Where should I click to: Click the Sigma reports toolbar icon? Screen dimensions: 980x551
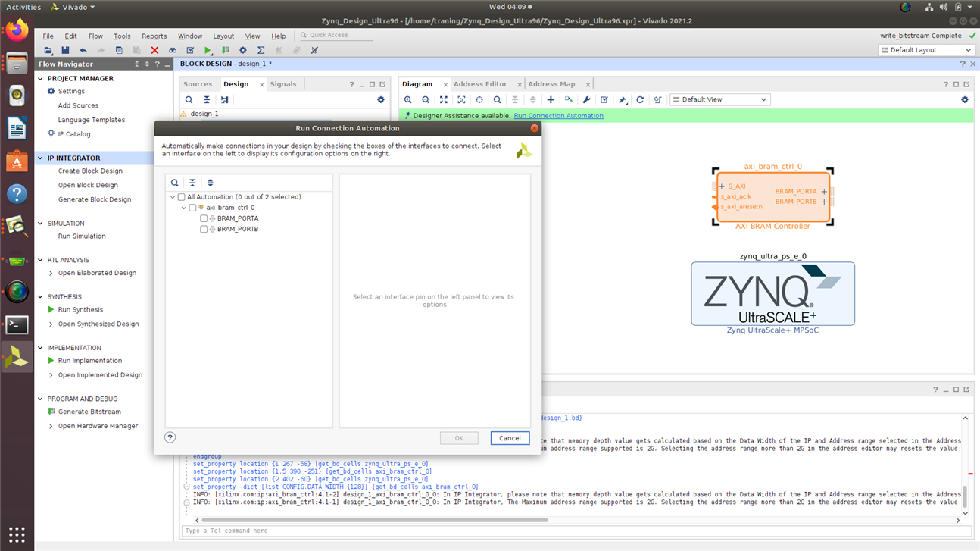click(x=261, y=50)
